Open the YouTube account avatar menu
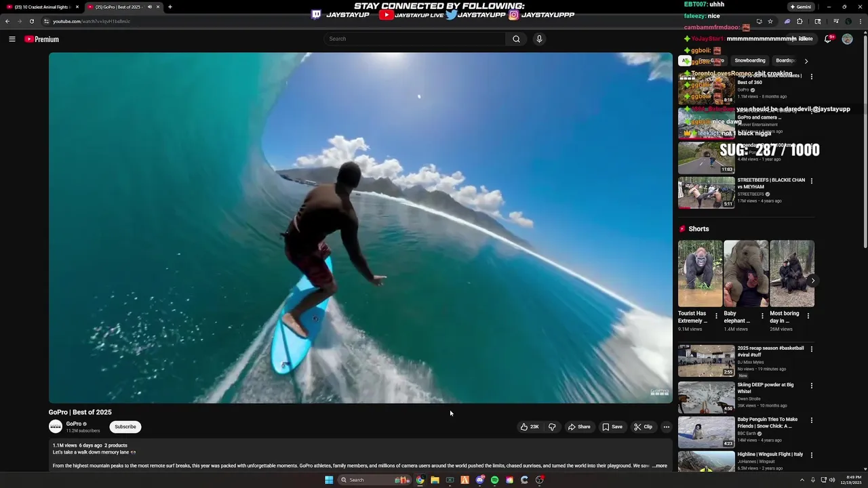 (847, 39)
